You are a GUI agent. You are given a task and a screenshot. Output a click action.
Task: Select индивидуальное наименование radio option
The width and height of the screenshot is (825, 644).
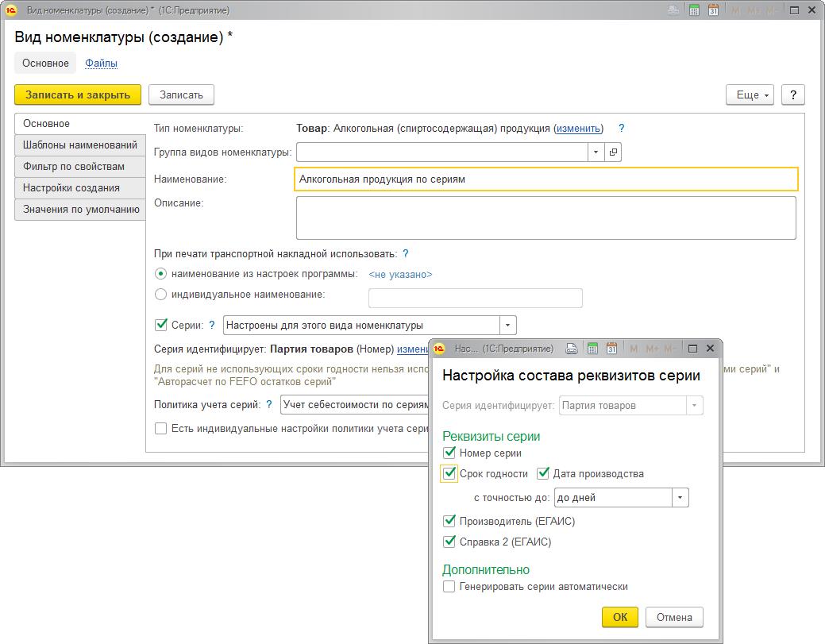pyautogui.click(x=160, y=294)
